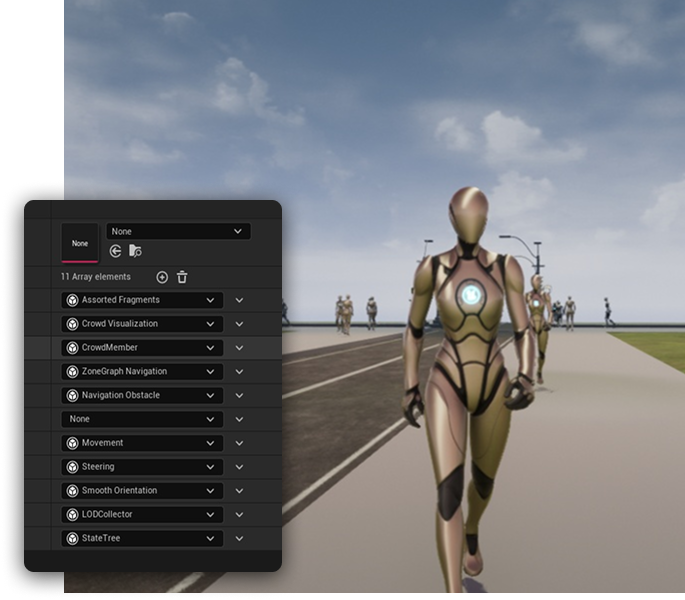
Task: Click the Smooth Orientation class icon
Action: (72, 491)
